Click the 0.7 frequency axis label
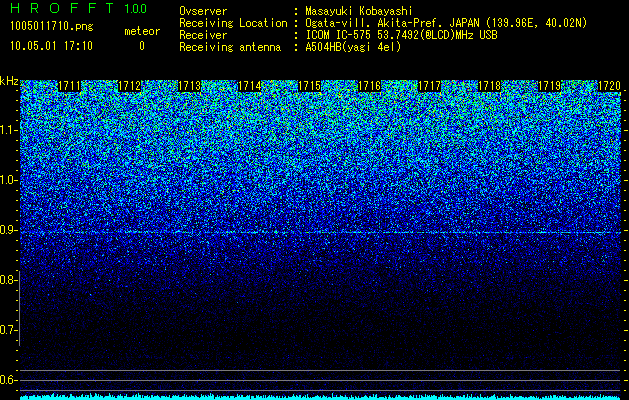The width and height of the screenshot is (629, 400). tap(8, 330)
